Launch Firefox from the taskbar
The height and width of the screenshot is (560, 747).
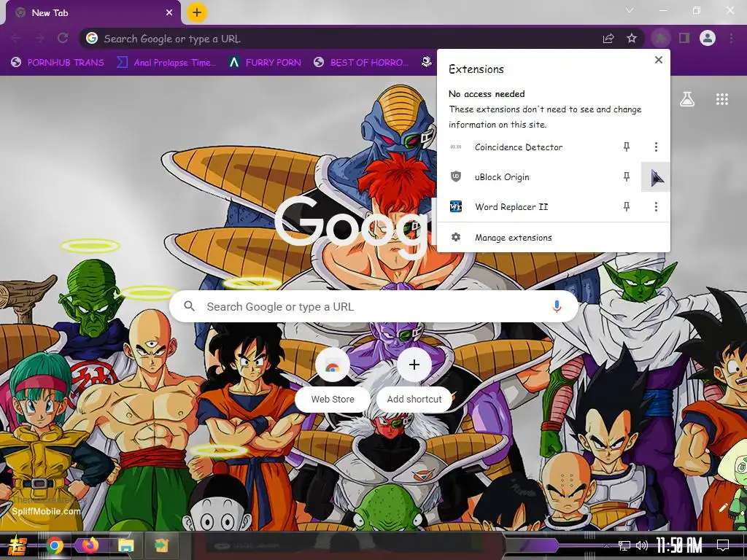tap(90, 545)
